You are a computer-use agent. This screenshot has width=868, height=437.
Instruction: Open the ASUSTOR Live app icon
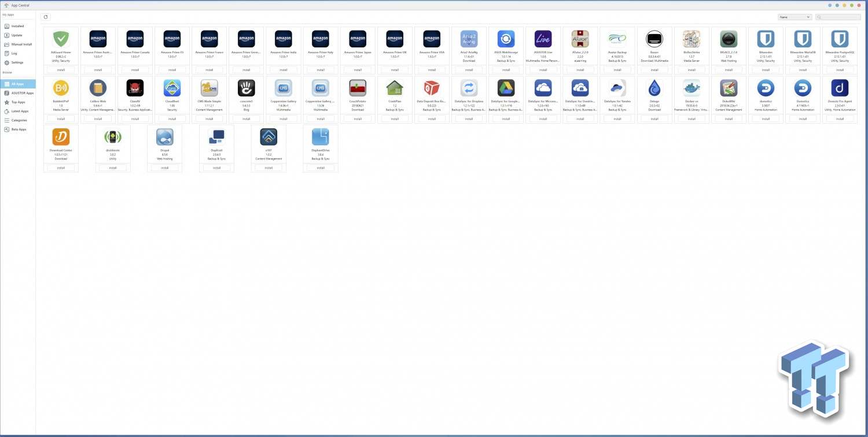543,39
